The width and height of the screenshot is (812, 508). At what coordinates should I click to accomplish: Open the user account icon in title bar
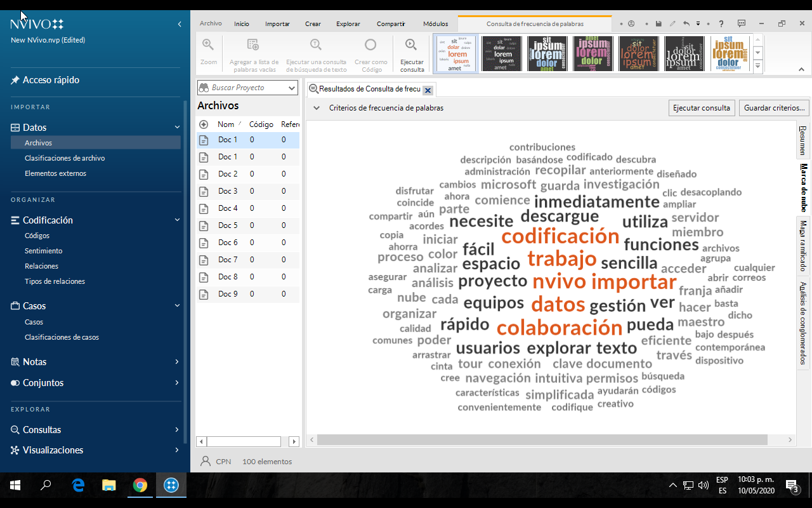point(631,23)
